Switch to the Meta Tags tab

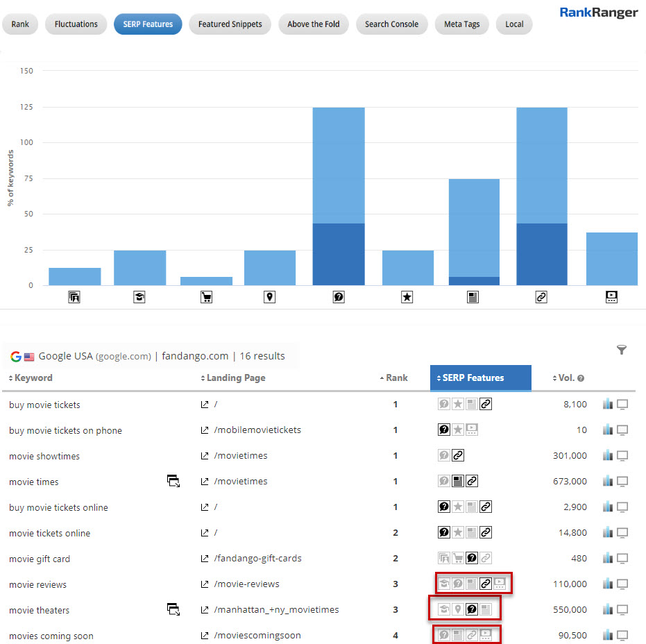pos(462,24)
